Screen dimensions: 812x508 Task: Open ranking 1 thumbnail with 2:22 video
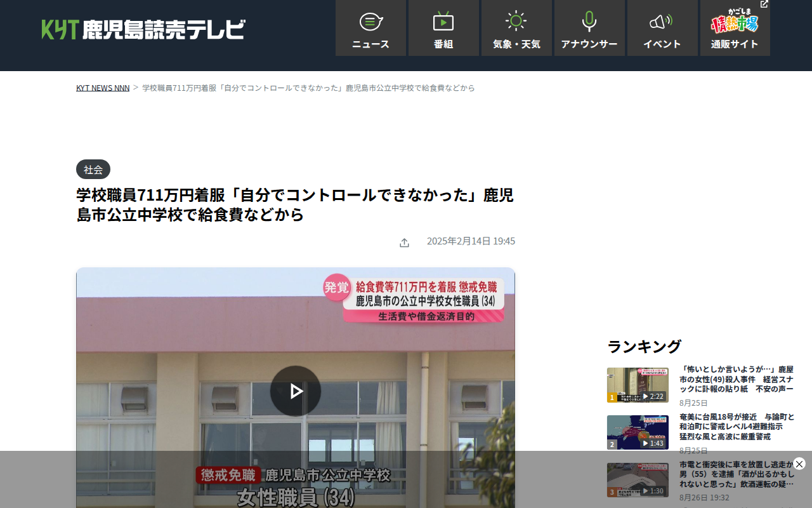(638, 385)
